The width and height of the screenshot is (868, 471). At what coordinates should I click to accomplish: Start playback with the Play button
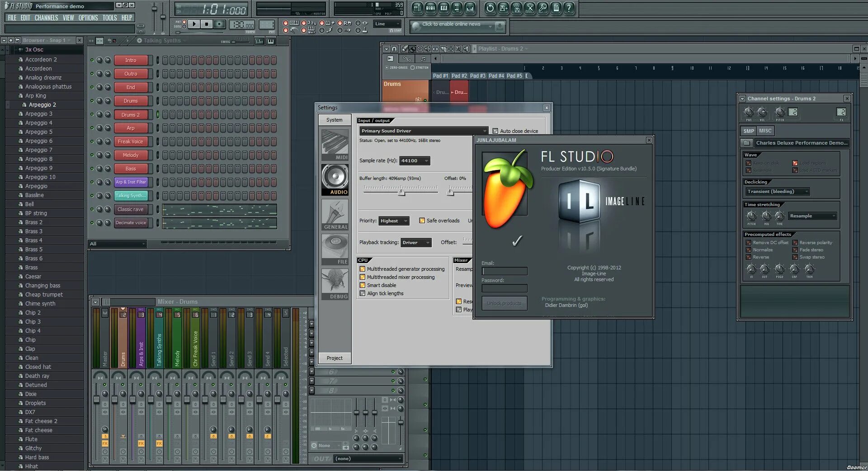(194, 24)
